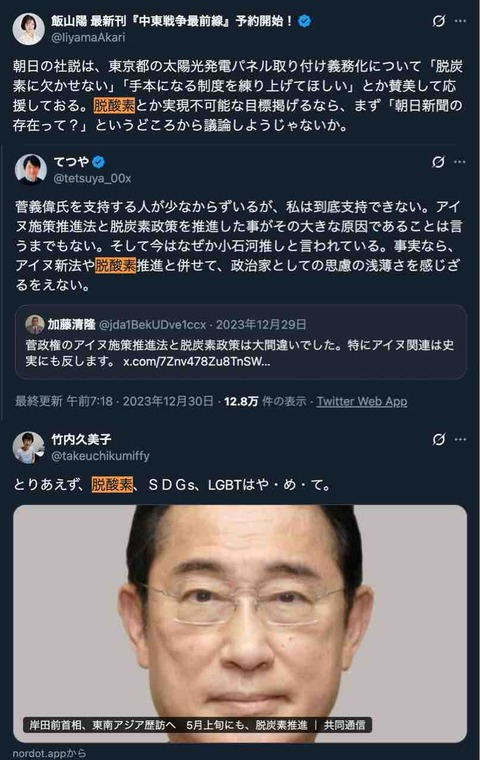Screen dimensions: 480x760
Task: Click 加藤清隆's small avatar in the quoted tweet
Action: point(34,324)
